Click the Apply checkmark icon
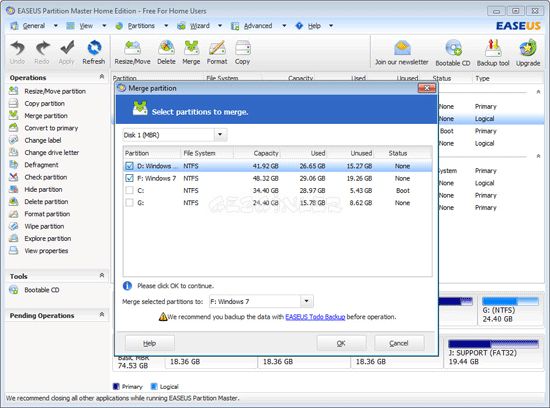Image resolution: width=550 pixels, height=408 pixels. click(67, 48)
